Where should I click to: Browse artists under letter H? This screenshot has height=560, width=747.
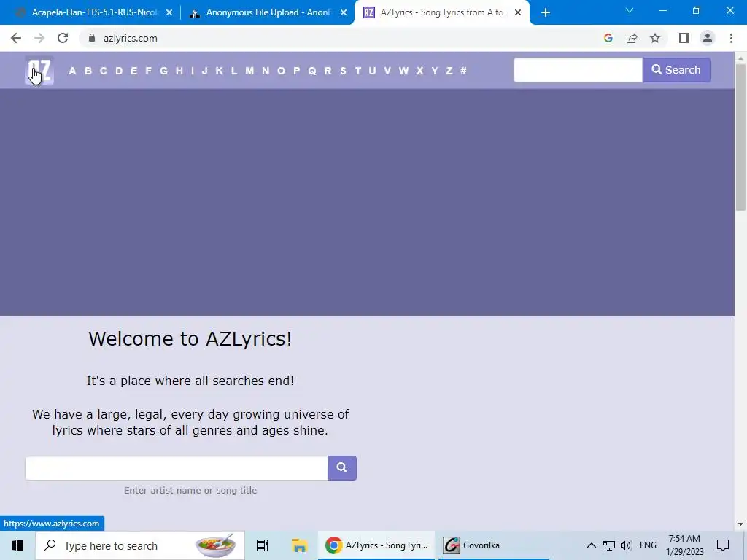[179, 71]
